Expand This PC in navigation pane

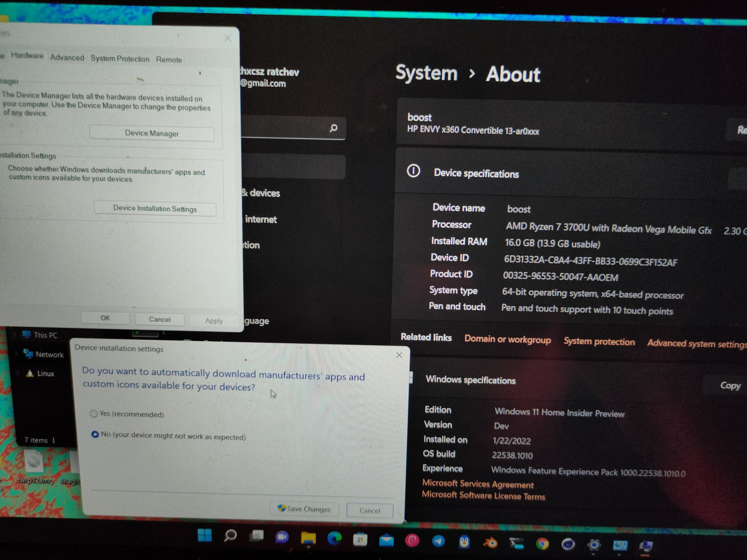[14, 334]
